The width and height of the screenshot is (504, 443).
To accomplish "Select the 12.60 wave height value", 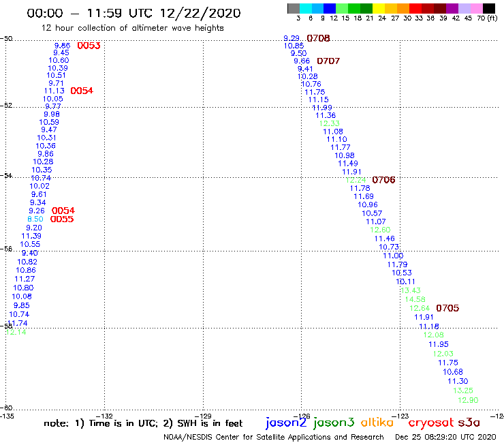I will tap(380, 230).
